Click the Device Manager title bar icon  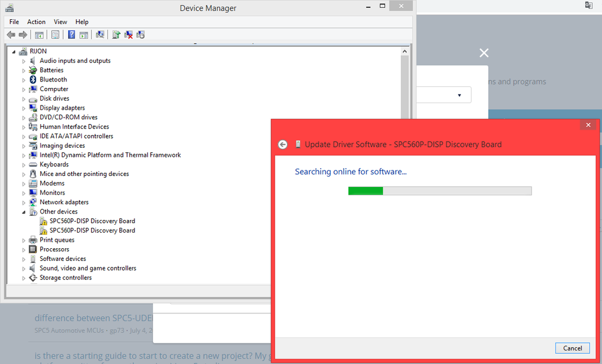click(x=10, y=8)
